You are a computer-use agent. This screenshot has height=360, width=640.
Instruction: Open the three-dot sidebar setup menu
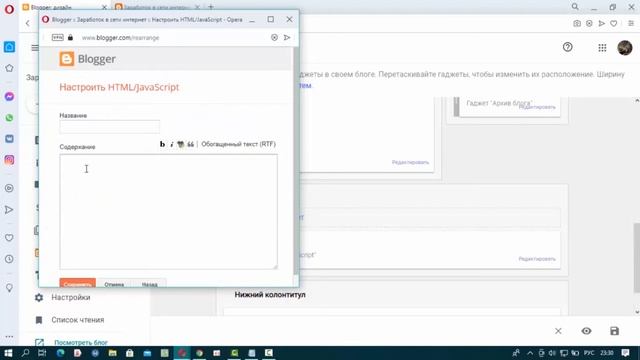pyautogui.click(x=9, y=337)
